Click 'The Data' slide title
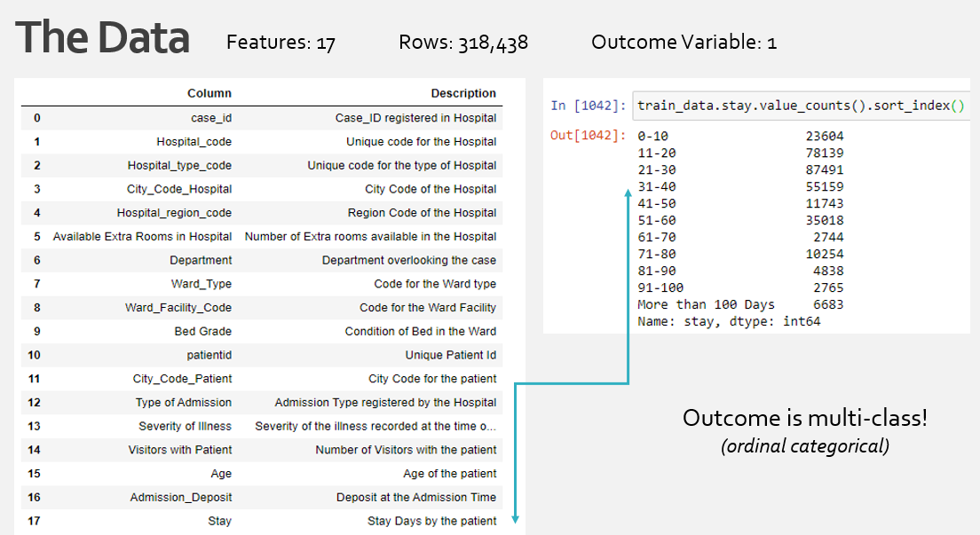 (x=102, y=38)
